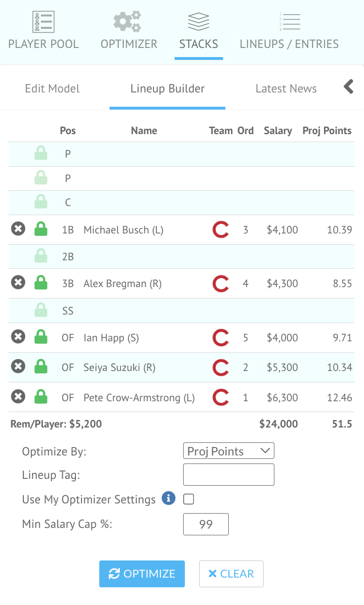
Task: Switch to the Edit Model tab
Action: point(52,88)
